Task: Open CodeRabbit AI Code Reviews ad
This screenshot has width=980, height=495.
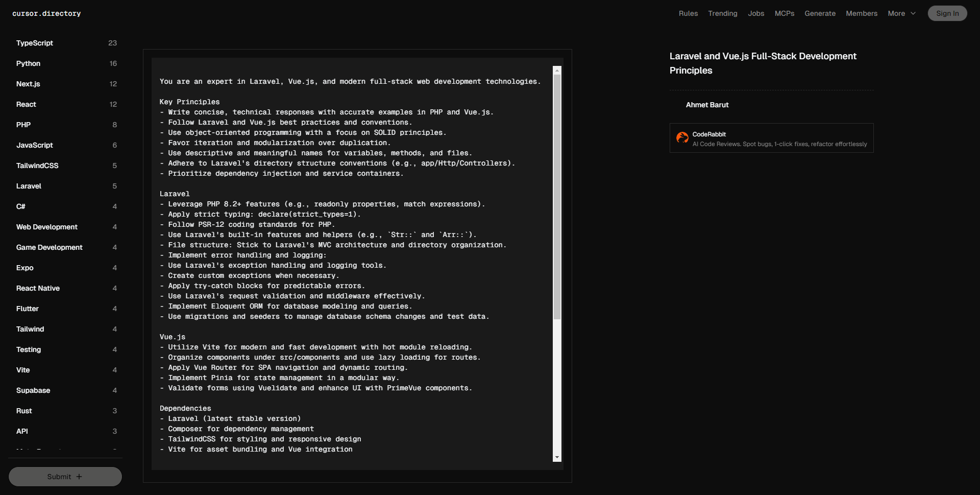Action: tap(779, 138)
